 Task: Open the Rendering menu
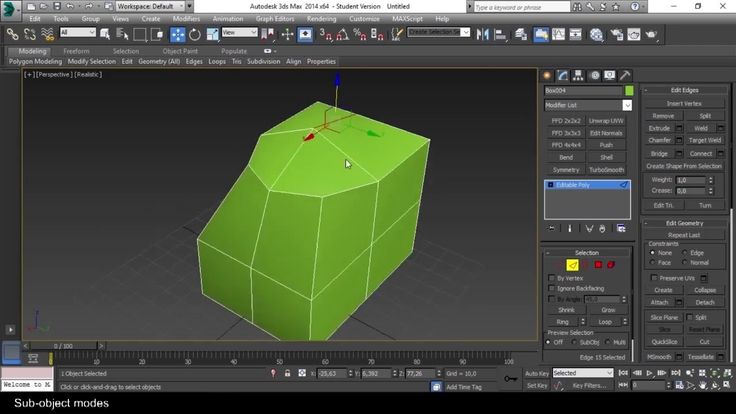(321, 18)
